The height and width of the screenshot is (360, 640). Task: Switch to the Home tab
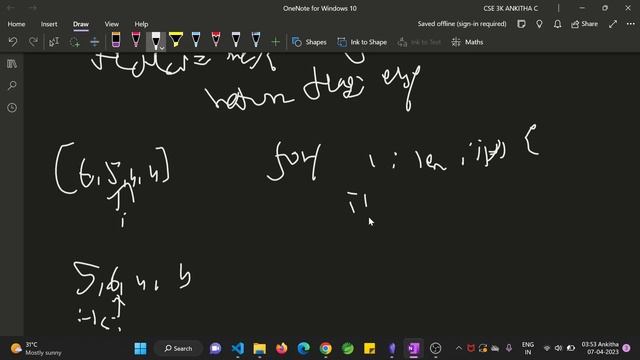16,24
